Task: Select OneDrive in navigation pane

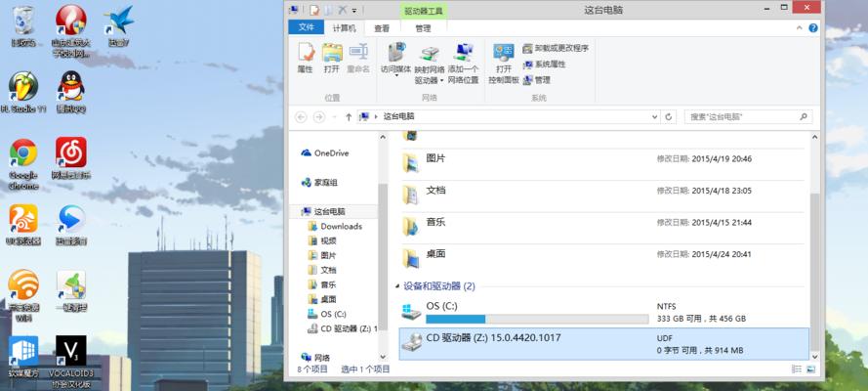Action: click(325, 153)
